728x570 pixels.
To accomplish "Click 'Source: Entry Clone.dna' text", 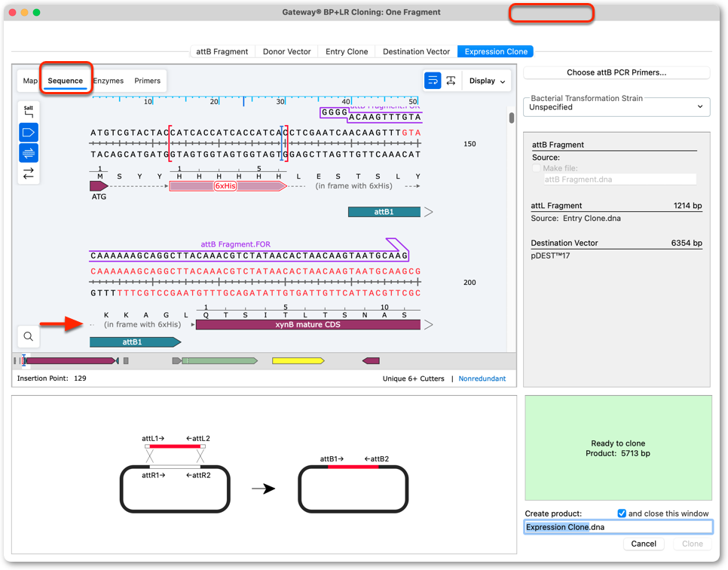I will click(x=576, y=219).
